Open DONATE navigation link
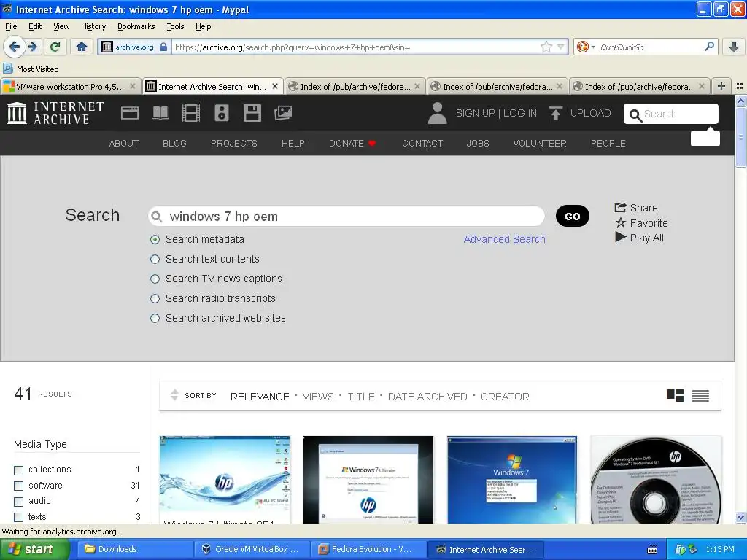Screen dimensions: 747x560 (352, 144)
